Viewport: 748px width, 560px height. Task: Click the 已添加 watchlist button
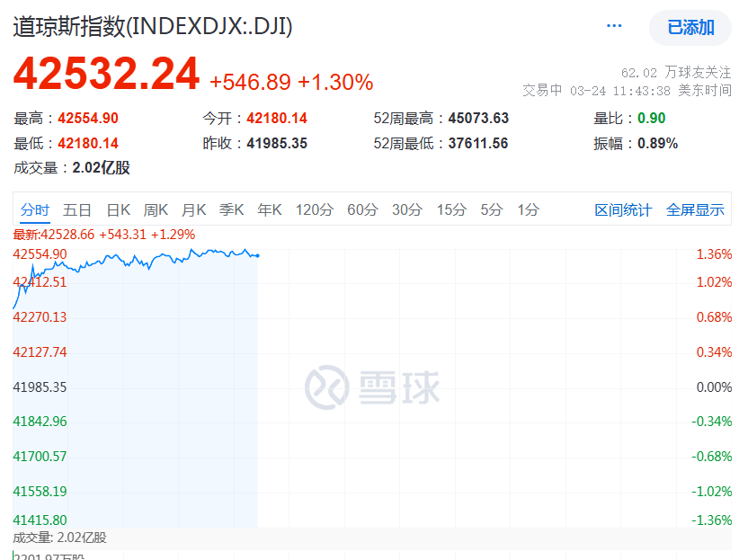pyautogui.click(x=690, y=27)
